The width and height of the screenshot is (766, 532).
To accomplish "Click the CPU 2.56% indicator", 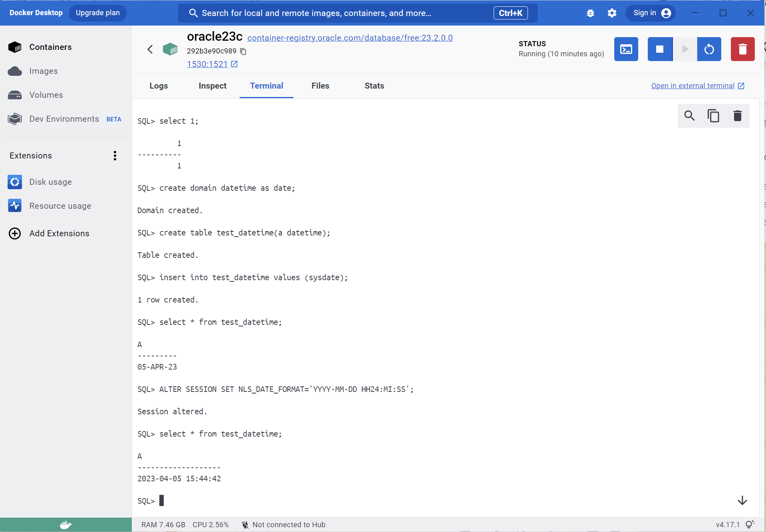I will coord(211,525).
